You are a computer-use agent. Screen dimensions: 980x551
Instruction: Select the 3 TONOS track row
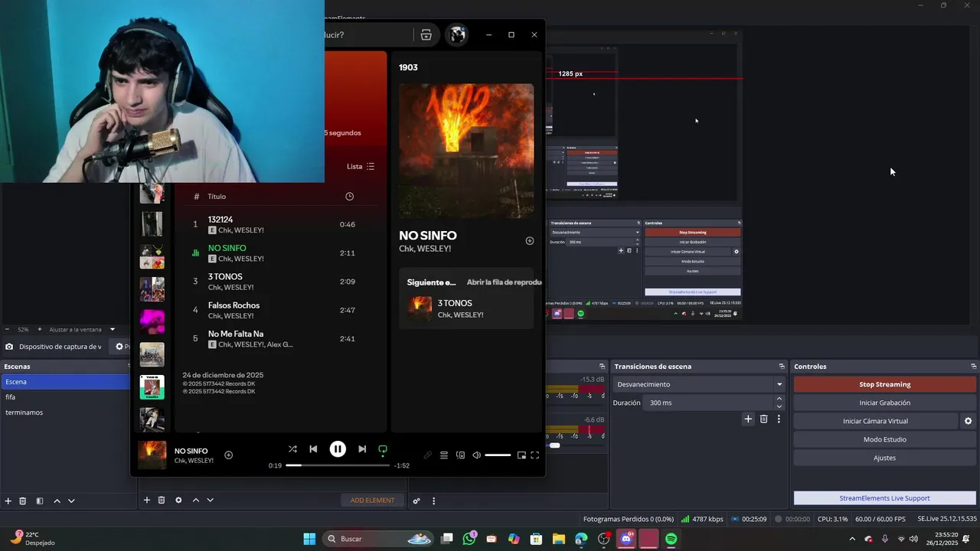point(281,282)
